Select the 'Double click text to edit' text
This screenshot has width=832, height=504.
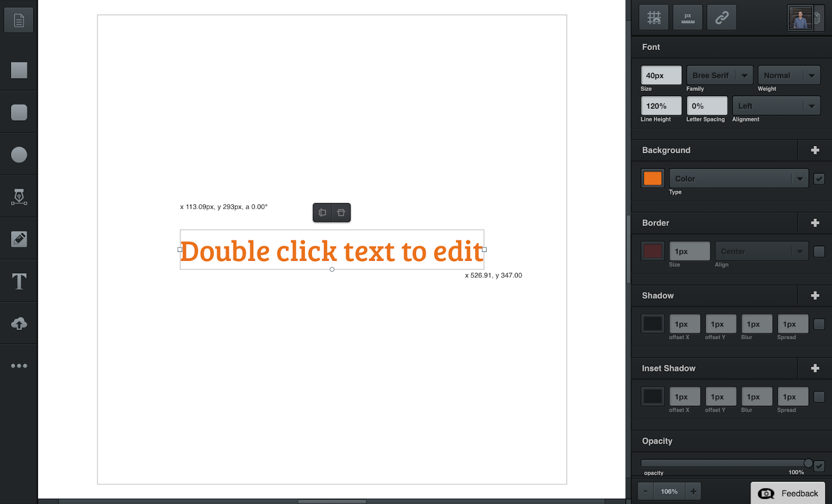(x=332, y=251)
